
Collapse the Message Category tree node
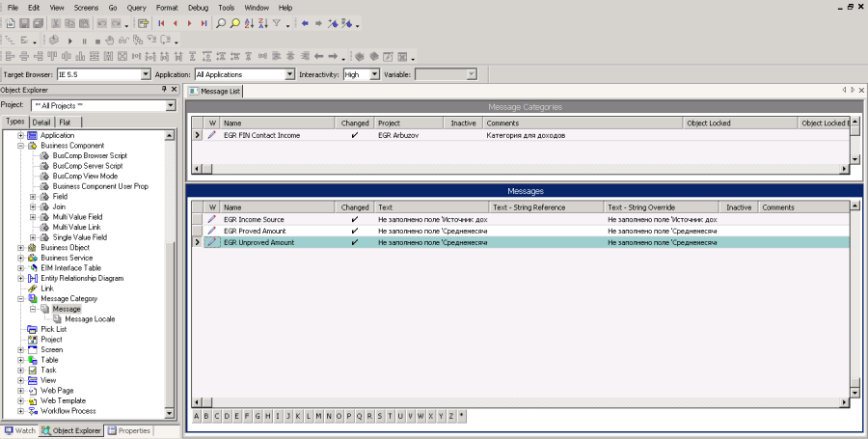tap(20, 298)
